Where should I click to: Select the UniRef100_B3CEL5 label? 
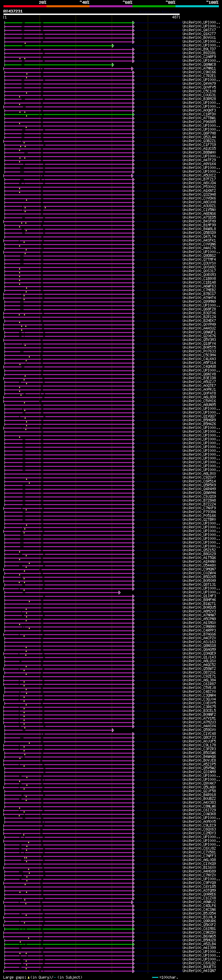199,711
